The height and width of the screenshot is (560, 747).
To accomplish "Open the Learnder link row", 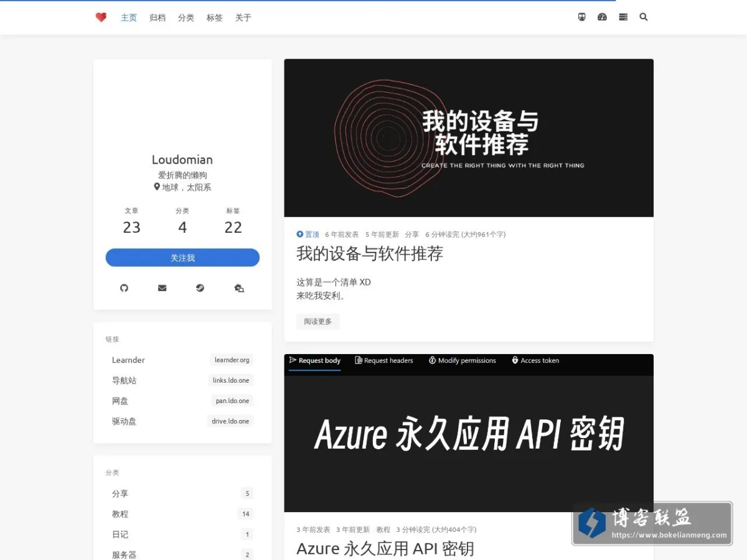I will (182, 360).
